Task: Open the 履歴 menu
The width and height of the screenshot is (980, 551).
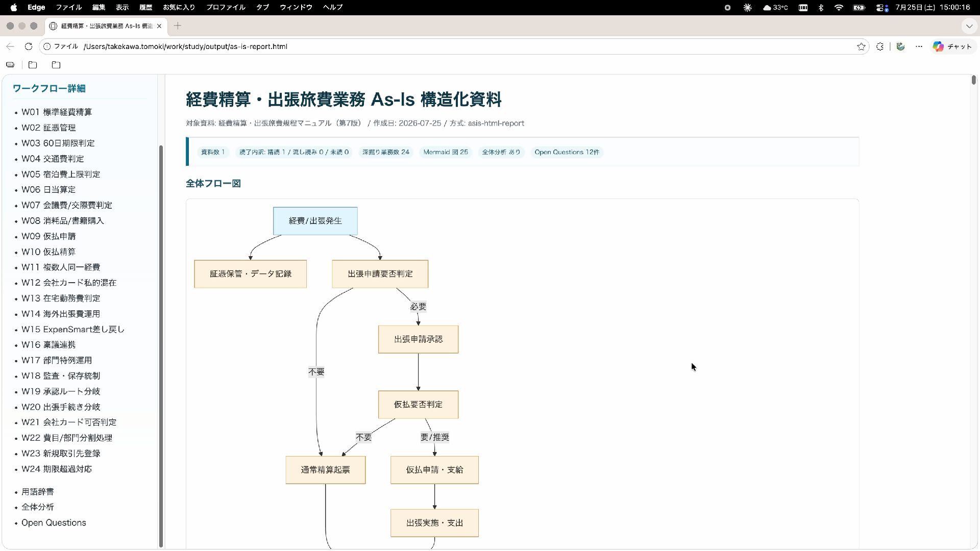Action: [x=146, y=8]
